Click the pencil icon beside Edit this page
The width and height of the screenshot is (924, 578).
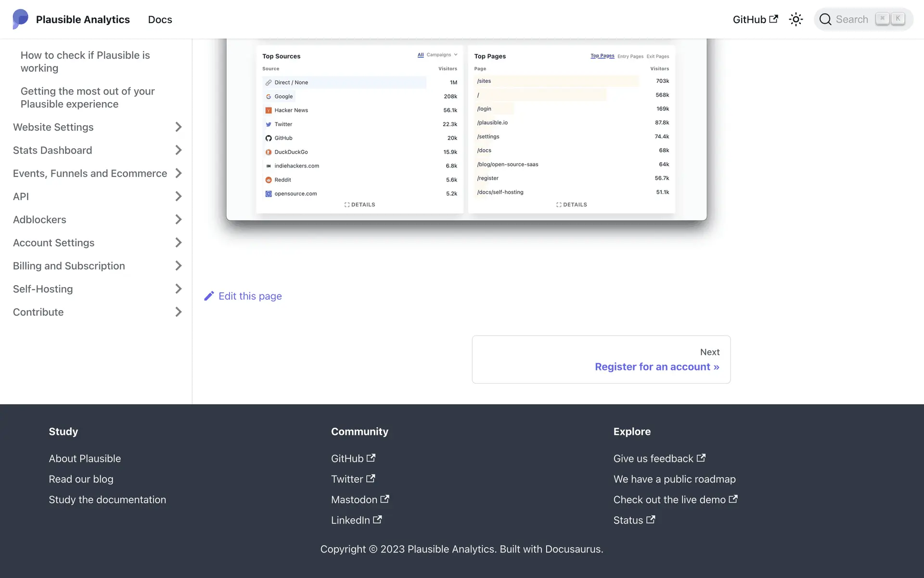(x=209, y=296)
